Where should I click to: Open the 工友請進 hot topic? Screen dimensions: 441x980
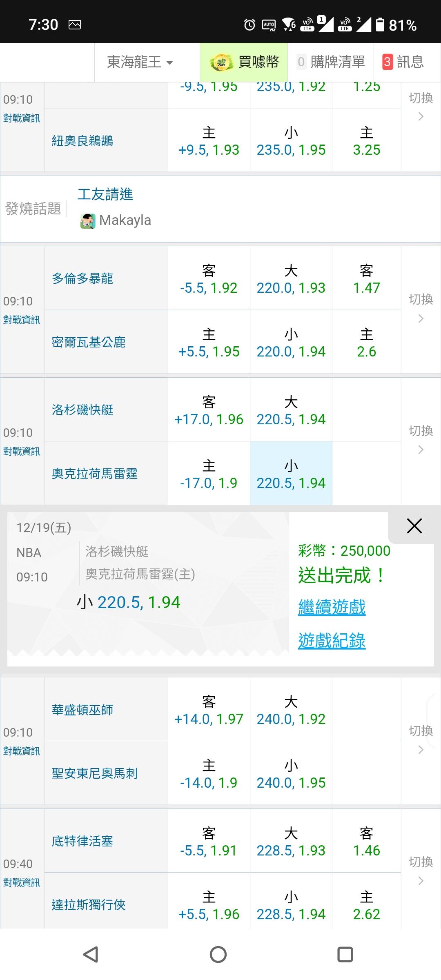tap(105, 194)
